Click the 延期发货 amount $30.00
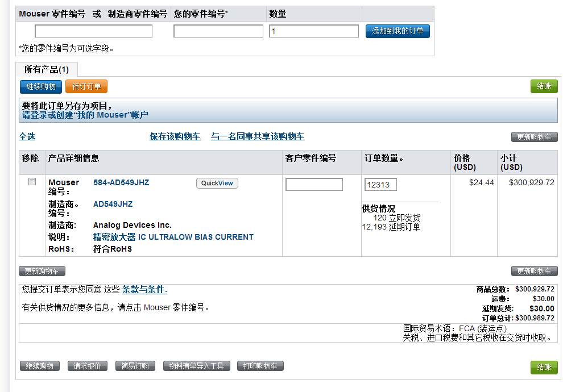Screen dimensions: 563x392 542,308
